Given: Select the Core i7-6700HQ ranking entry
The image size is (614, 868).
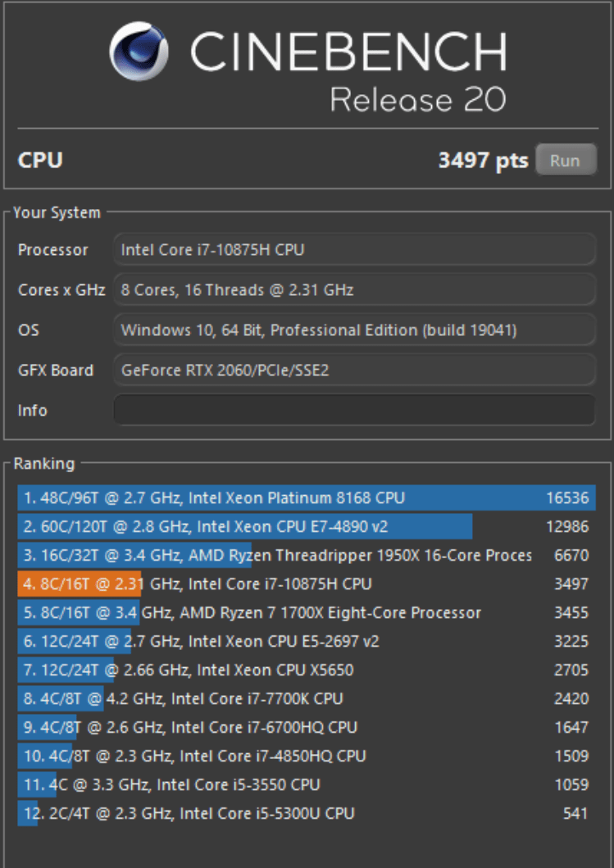Looking at the screenshot, I should pyautogui.click(x=306, y=728).
